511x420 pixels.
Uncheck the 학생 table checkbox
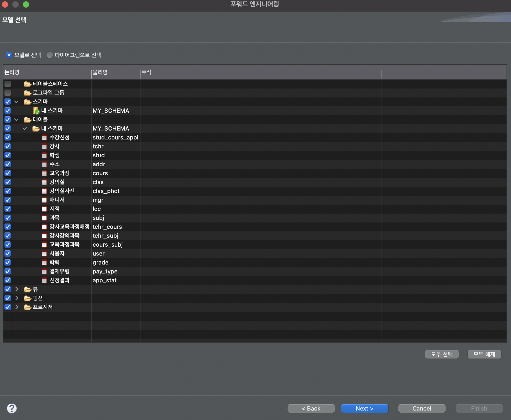tap(8, 155)
